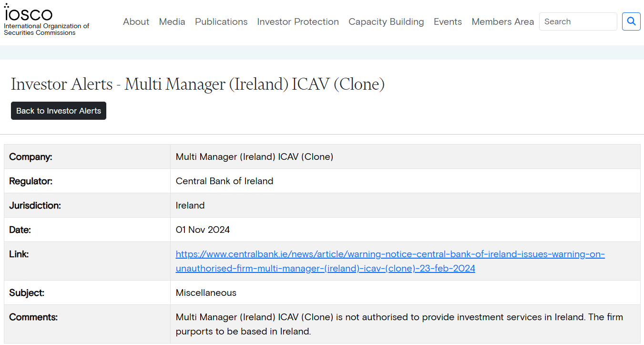The image size is (644, 345).
Task: Click the IOSCO logo
Action: pyautogui.click(x=29, y=13)
